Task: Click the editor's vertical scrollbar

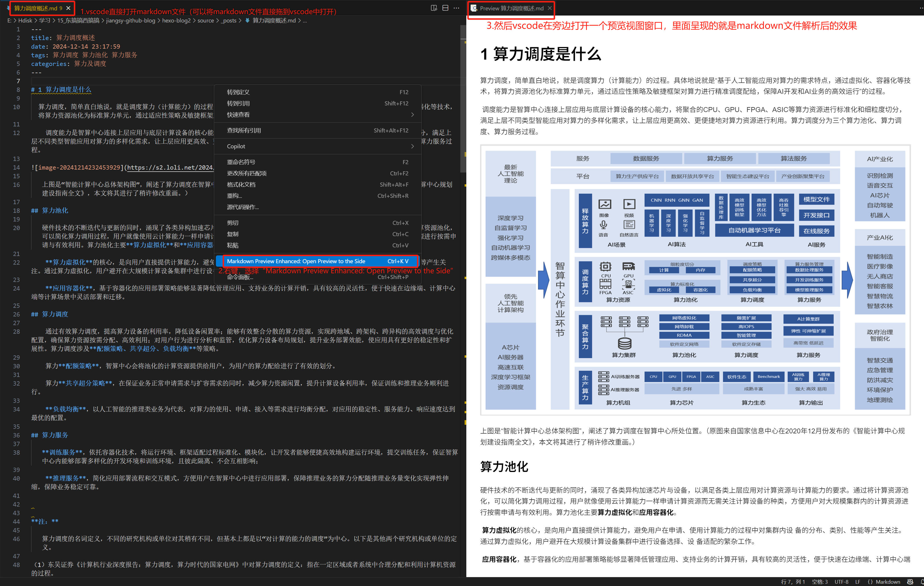Action: [463, 100]
